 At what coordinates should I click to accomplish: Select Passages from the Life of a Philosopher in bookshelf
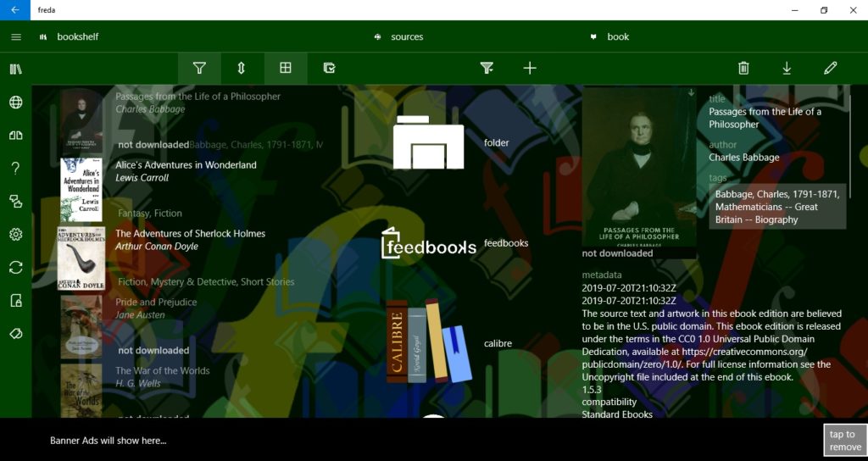click(198, 97)
